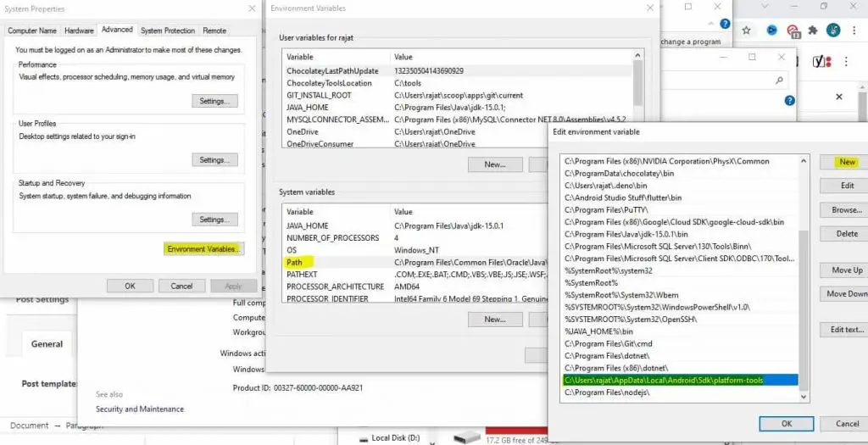Click New under User variables
The width and height of the screenshot is (868, 445).
coord(495,164)
